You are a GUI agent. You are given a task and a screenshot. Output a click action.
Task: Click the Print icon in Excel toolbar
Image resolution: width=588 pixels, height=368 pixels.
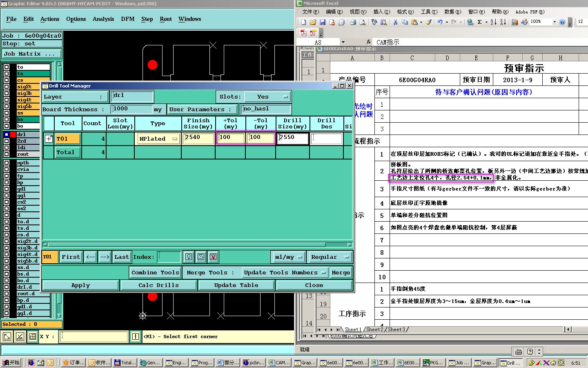pyautogui.click(x=353, y=22)
